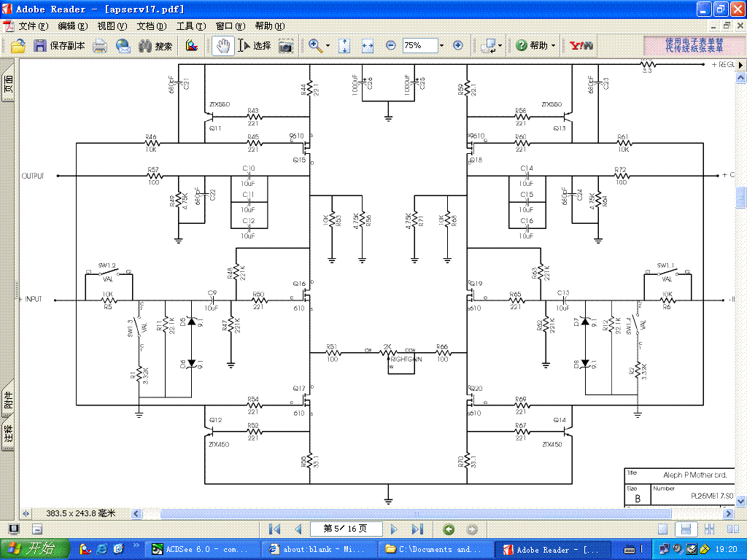Expand the Zoom In tool dropdown arrow

click(328, 46)
